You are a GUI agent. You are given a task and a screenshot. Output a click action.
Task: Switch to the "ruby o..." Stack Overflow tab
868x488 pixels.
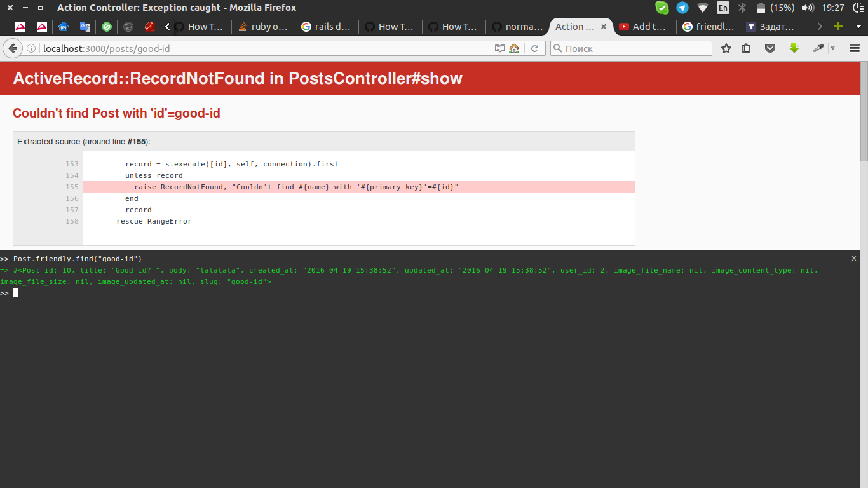263,27
